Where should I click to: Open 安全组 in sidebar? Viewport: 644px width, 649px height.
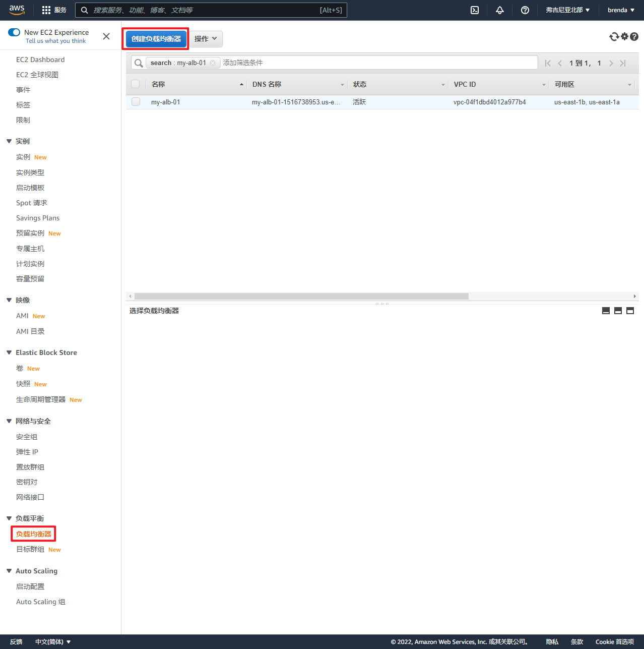pos(27,437)
